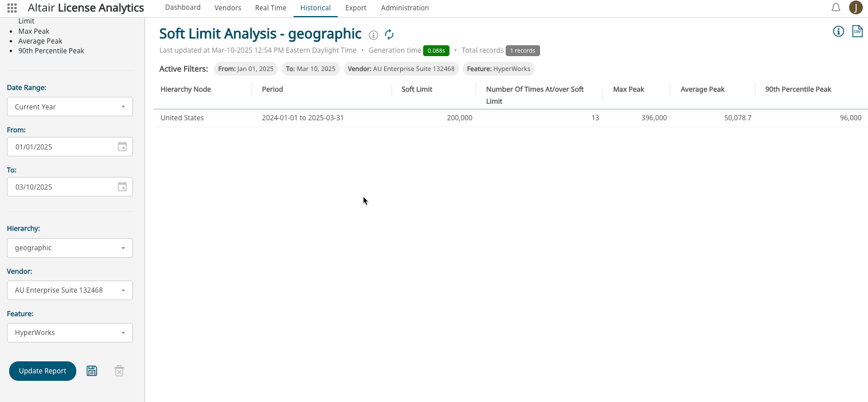Click the Max Peak bullet in sidebar
The width and height of the screenshot is (868, 402).
(x=34, y=31)
